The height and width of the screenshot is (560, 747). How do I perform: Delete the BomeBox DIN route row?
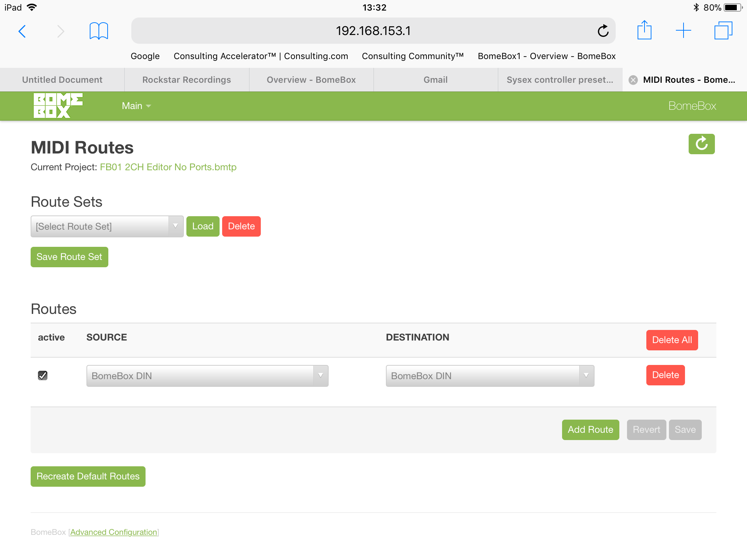click(665, 375)
